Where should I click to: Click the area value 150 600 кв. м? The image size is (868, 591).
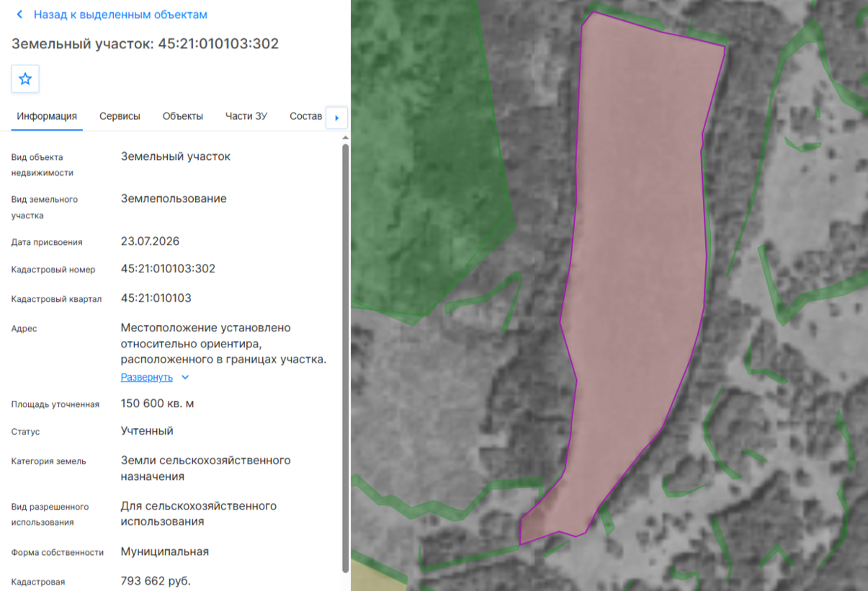[x=157, y=404]
